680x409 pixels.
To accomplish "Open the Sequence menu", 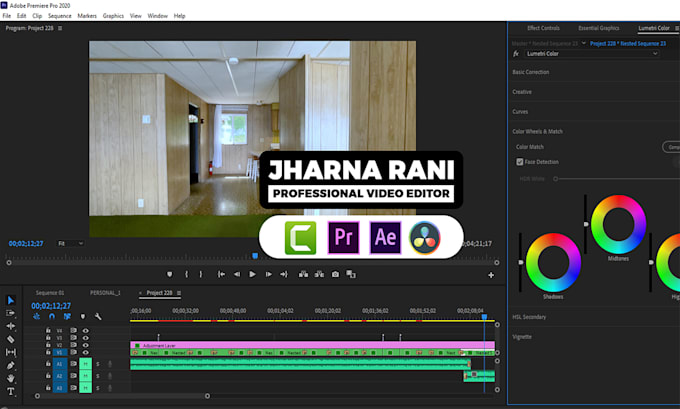I will tap(59, 16).
